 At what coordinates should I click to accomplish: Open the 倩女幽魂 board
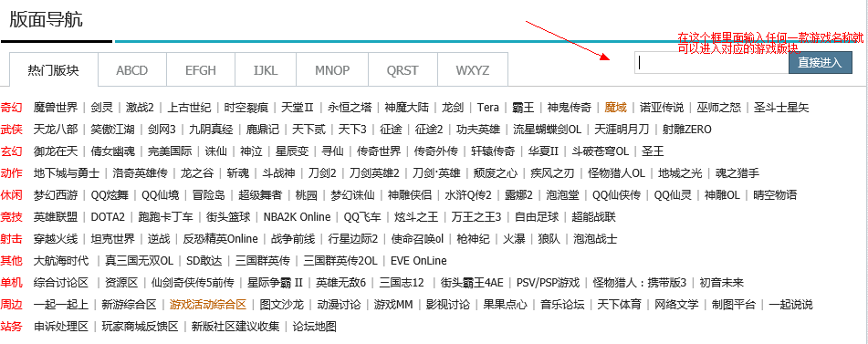point(113,151)
